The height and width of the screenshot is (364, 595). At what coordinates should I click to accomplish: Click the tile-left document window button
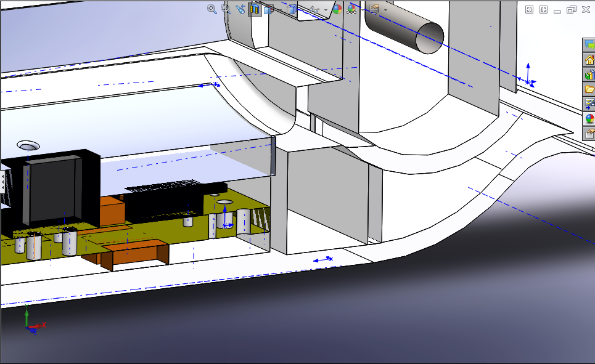530,9
